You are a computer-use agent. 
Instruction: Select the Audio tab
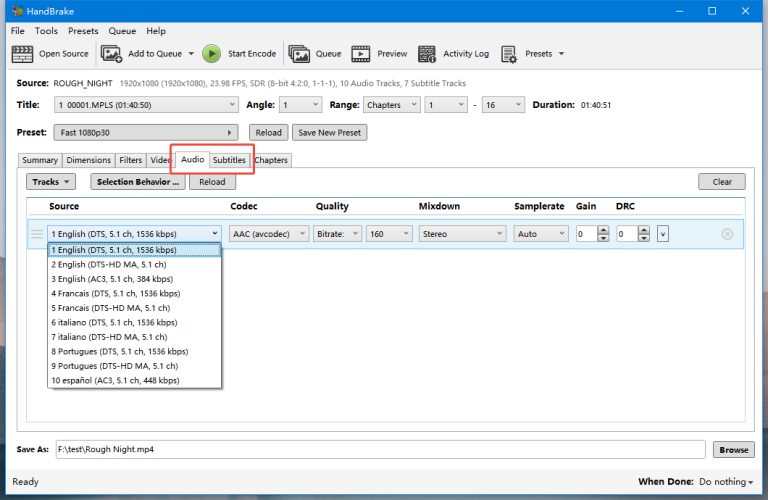click(192, 160)
